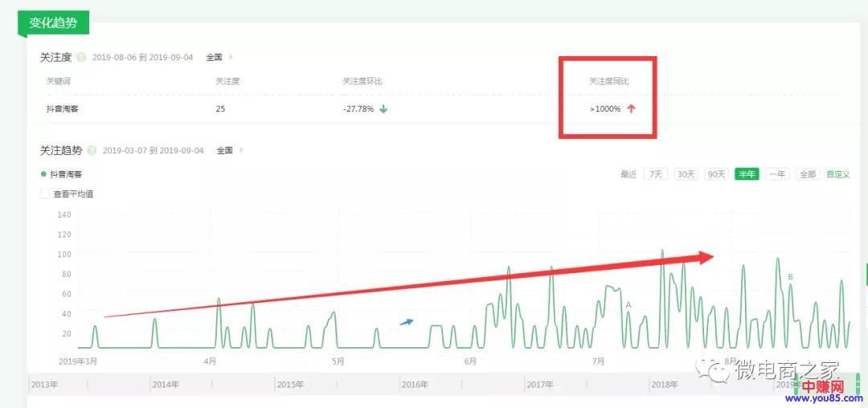This screenshot has width=868, height=408.
Task: Click 2016年 on the timeline slider
Action: (x=414, y=385)
